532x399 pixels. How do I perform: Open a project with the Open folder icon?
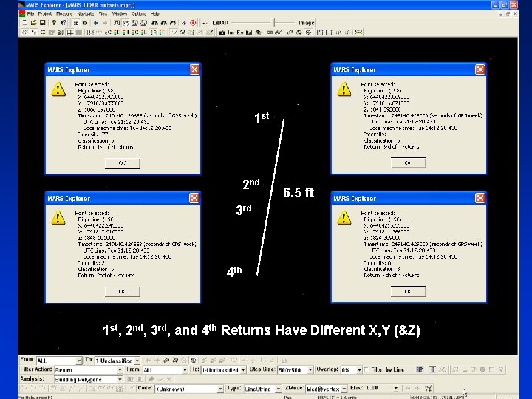33,23
